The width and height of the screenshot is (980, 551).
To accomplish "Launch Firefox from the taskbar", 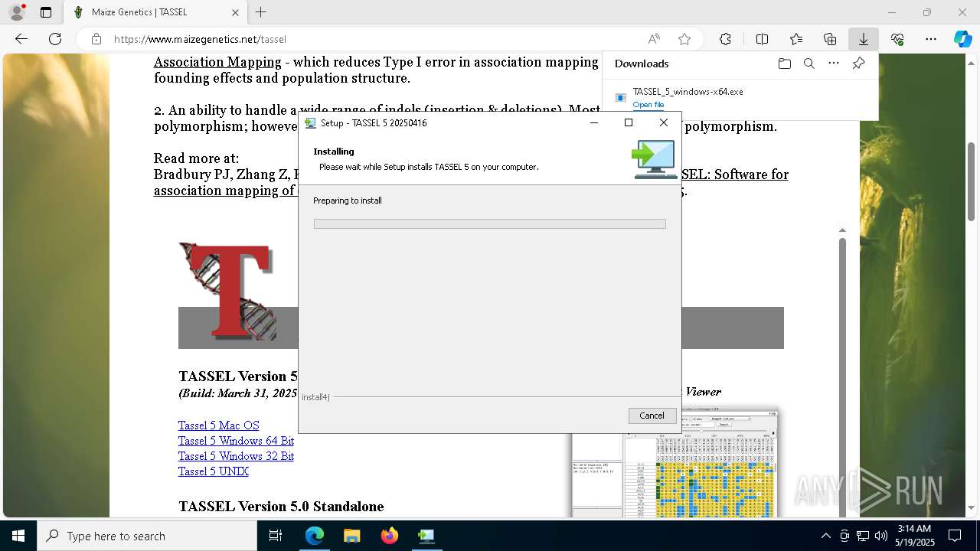I will click(x=389, y=536).
